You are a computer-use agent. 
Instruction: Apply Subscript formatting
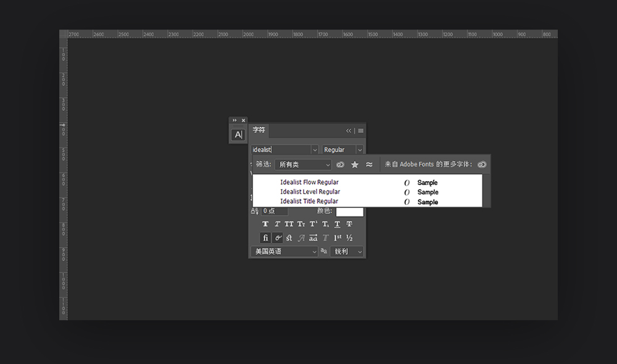(325, 224)
